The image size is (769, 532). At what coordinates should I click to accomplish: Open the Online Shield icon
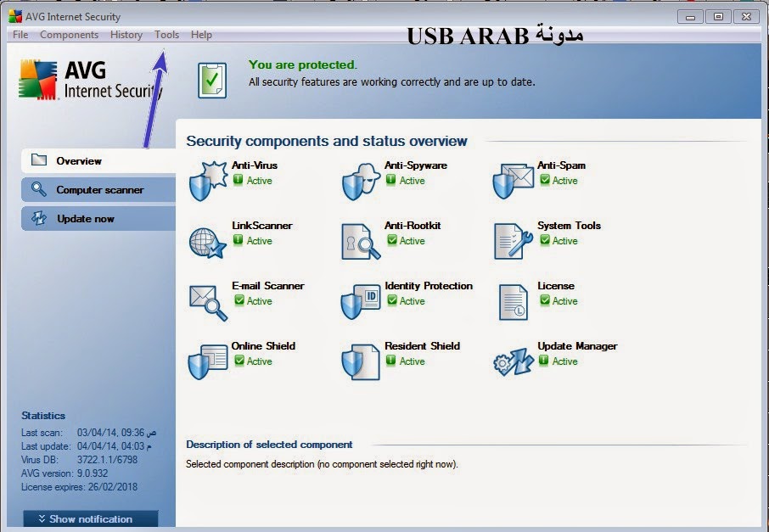tap(208, 361)
